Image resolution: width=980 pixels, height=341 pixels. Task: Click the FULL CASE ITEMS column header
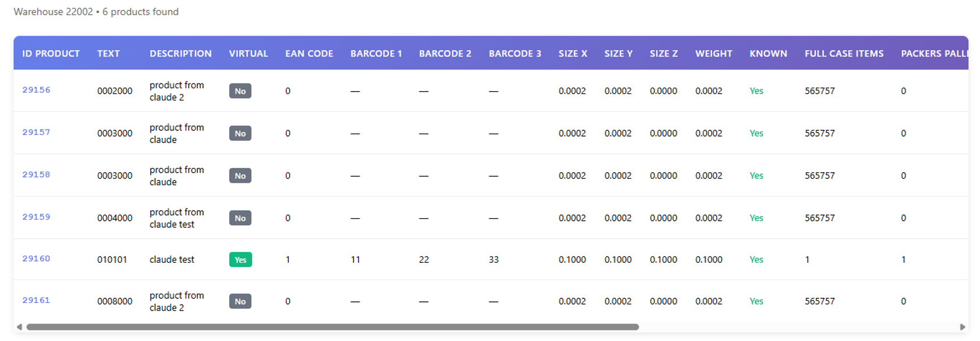coord(843,54)
